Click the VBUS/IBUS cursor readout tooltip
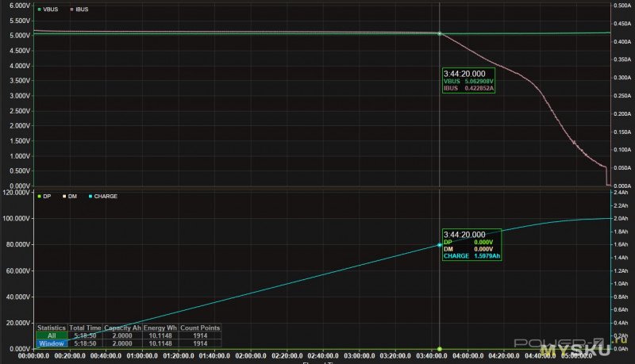Viewport: 635px width, 364px height. pos(470,82)
